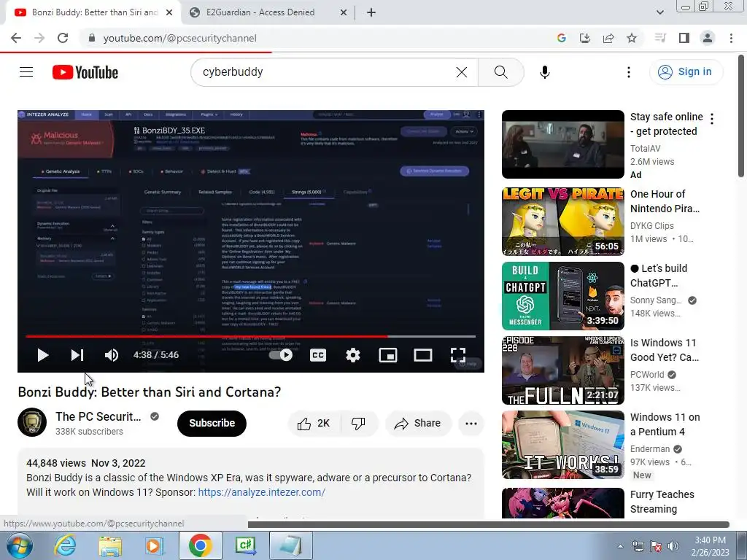Open Chrome media control button
This screenshot has height=560, width=747.
tap(660, 38)
